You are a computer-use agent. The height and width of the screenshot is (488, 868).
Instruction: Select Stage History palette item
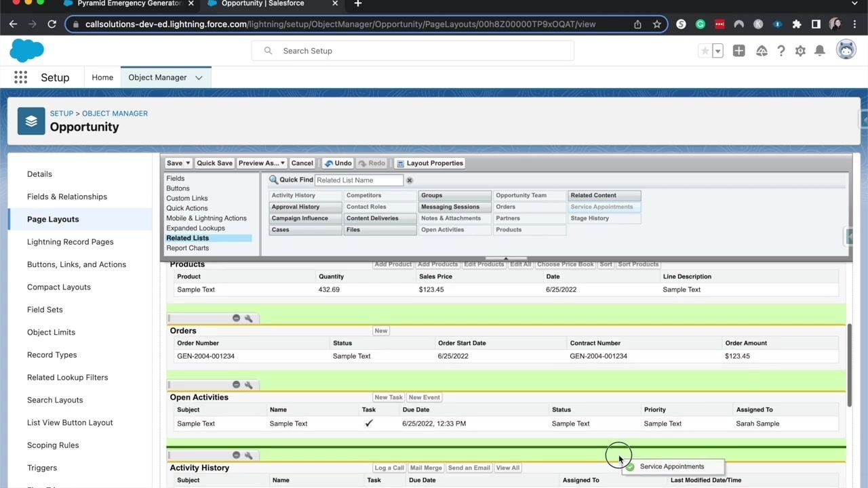604,218
